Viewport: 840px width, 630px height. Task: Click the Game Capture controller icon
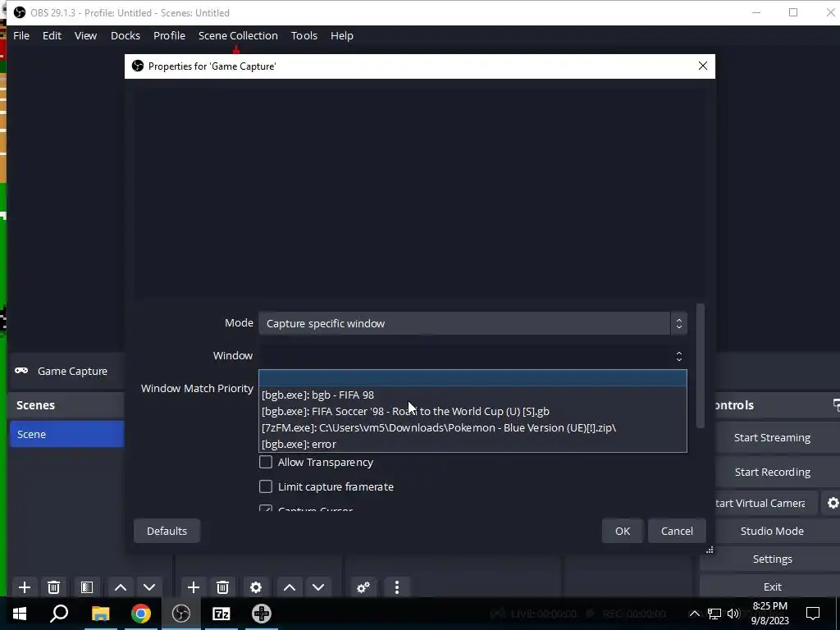pyautogui.click(x=21, y=371)
